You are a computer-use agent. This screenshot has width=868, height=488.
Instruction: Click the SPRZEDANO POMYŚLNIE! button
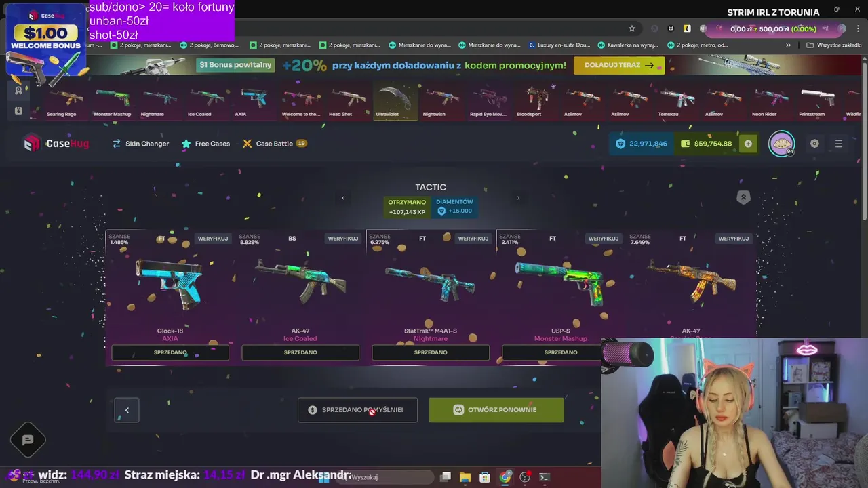[357, 410]
